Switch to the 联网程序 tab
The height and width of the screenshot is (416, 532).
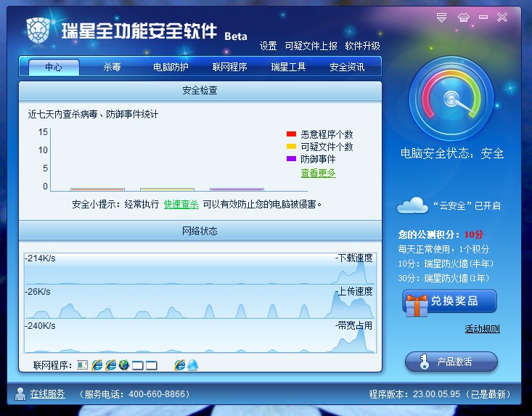point(229,67)
